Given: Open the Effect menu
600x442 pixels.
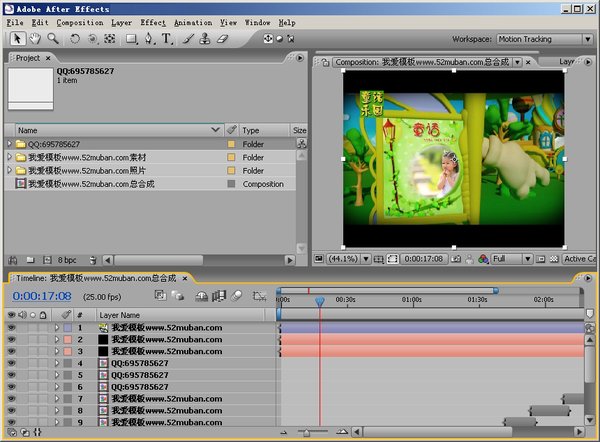Looking at the screenshot, I should pyautogui.click(x=153, y=23).
